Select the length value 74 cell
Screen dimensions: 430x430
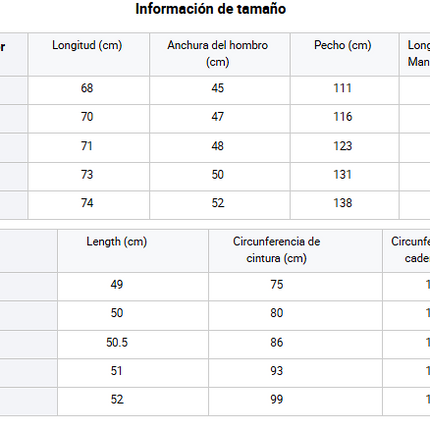pyautogui.click(x=89, y=205)
